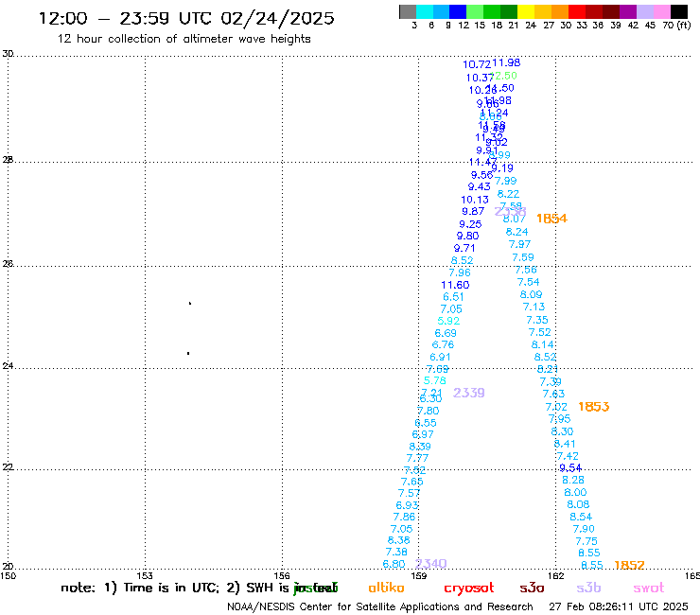This screenshot has height=615, width=700.
Task: Click the cryosat satellite legend label
Action: coord(469,588)
